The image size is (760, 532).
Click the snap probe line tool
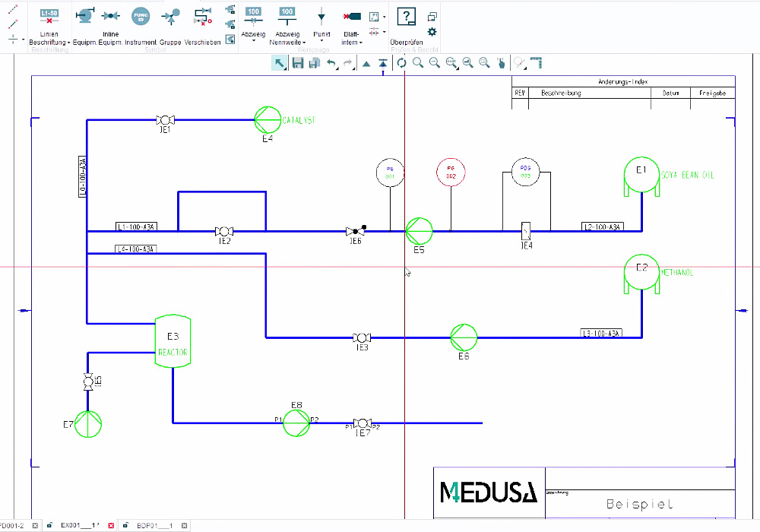tap(520, 63)
